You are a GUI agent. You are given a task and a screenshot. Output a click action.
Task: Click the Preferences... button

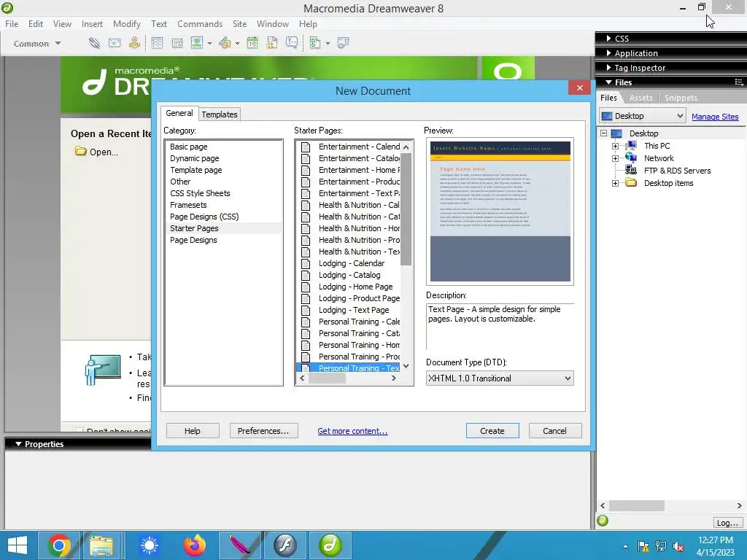263,430
